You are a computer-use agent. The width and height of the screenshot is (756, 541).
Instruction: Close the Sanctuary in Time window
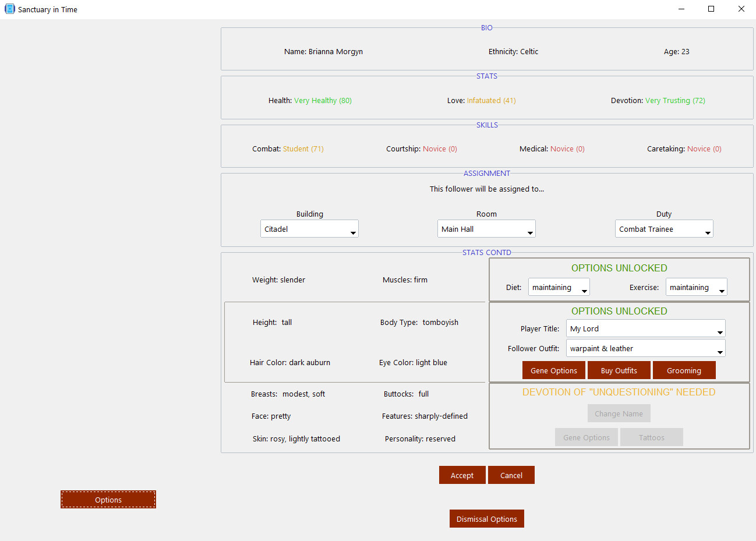pos(741,9)
